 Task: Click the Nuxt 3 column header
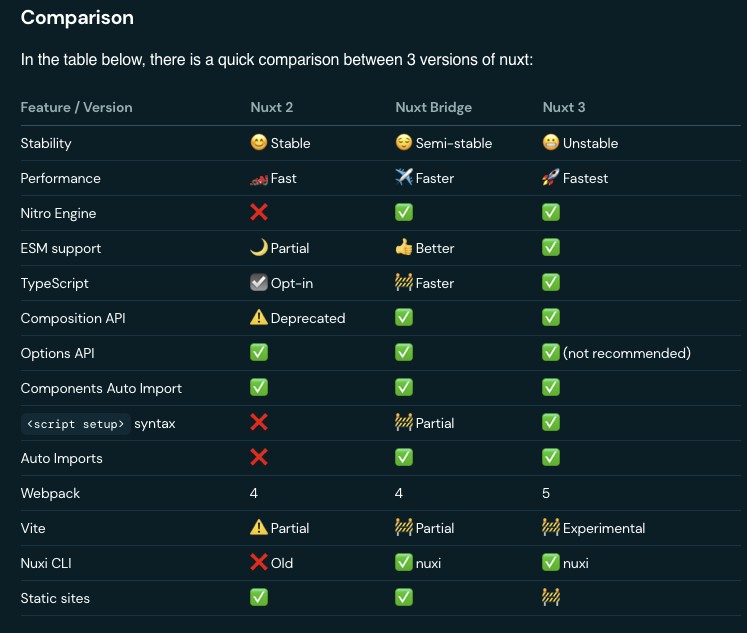tap(564, 107)
